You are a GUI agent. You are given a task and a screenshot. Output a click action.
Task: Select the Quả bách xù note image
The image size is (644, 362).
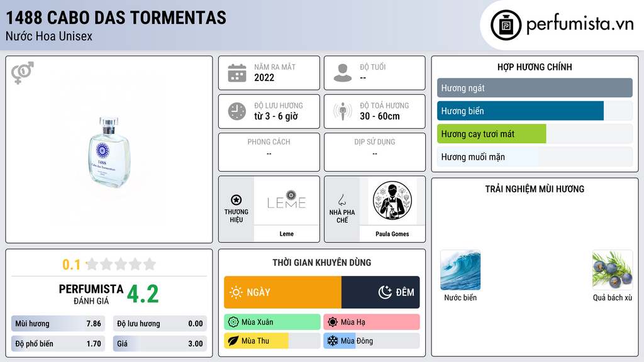[613, 270]
